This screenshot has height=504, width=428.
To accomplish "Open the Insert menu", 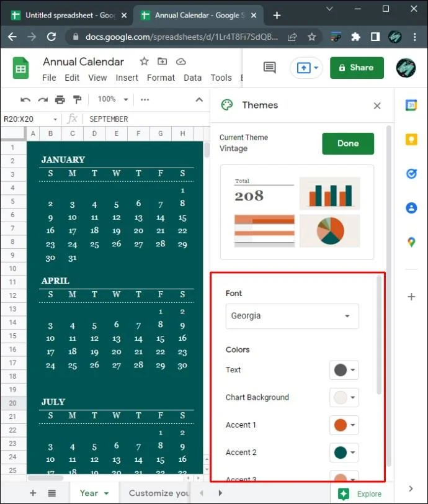I will click(x=127, y=78).
